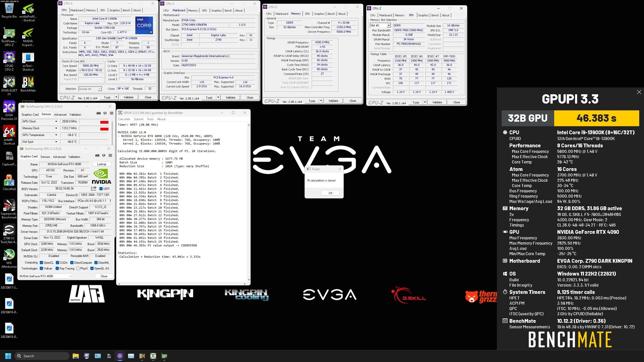Open the Calculate menu in GPUPI
Viewport: 644px width, 362px height.
[x=124, y=119]
